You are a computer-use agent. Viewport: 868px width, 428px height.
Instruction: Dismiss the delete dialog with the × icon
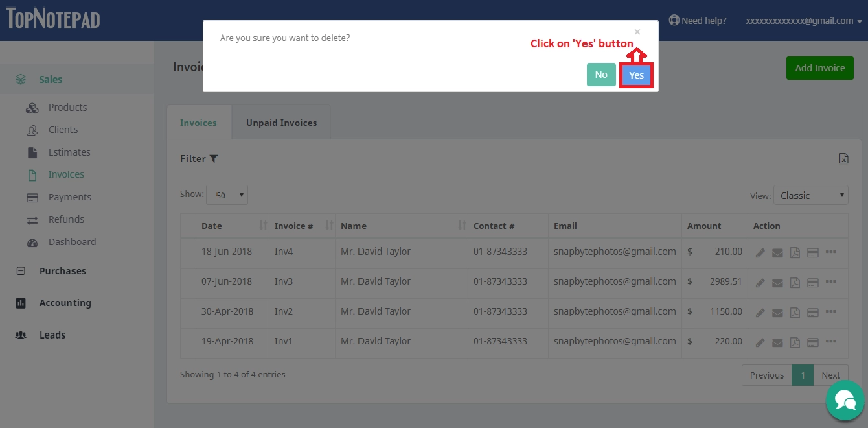[637, 31]
